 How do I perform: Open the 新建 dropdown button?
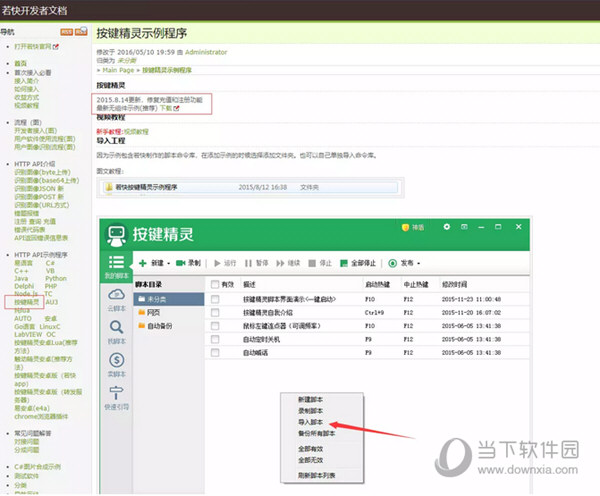(x=154, y=263)
